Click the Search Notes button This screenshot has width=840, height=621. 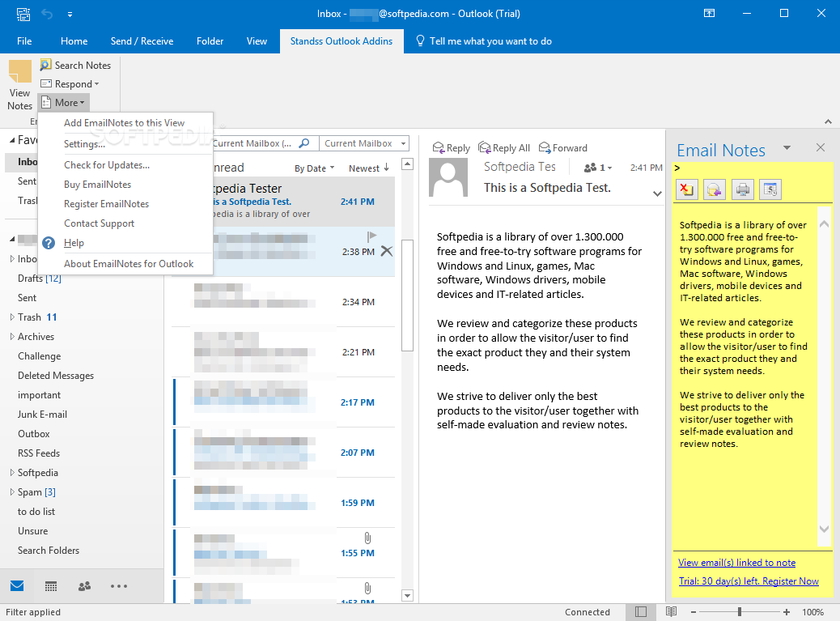click(x=75, y=66)
